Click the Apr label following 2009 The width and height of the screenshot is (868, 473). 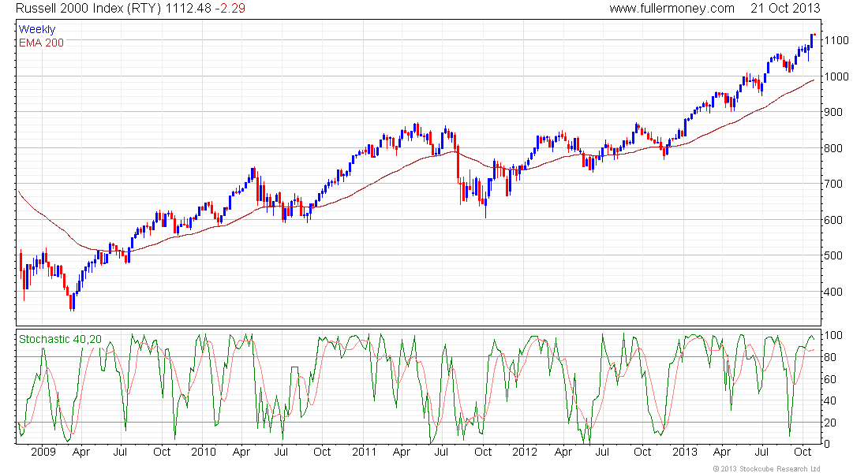pos(81,452)
